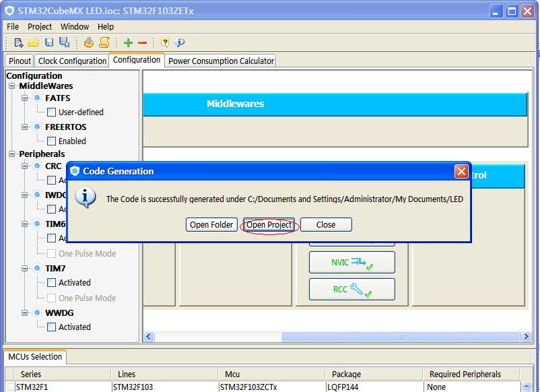This screenshot has width=540, height=392.
Task: Click the Required Peripherals column header
Action: coord(471,374)
